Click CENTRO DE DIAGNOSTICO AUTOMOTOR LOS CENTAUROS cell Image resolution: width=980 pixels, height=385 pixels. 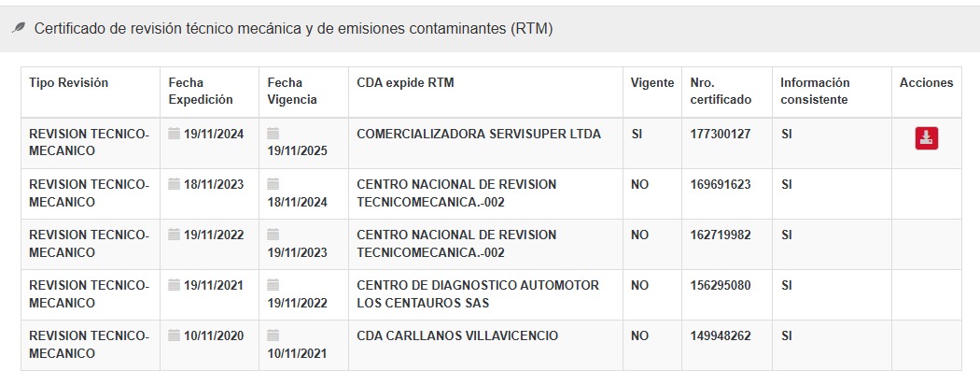(x=478, y=294)
